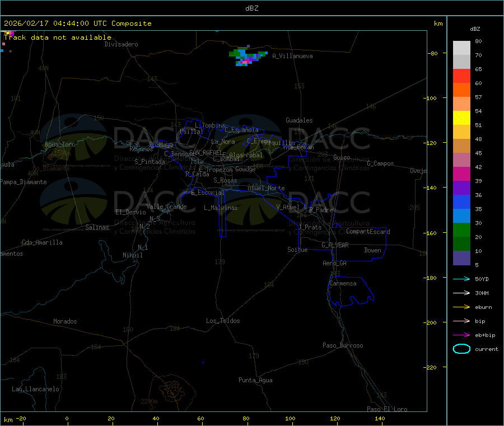504x426 pixels.
Task: Click the Soitue map label
Action: coord(297,250)
